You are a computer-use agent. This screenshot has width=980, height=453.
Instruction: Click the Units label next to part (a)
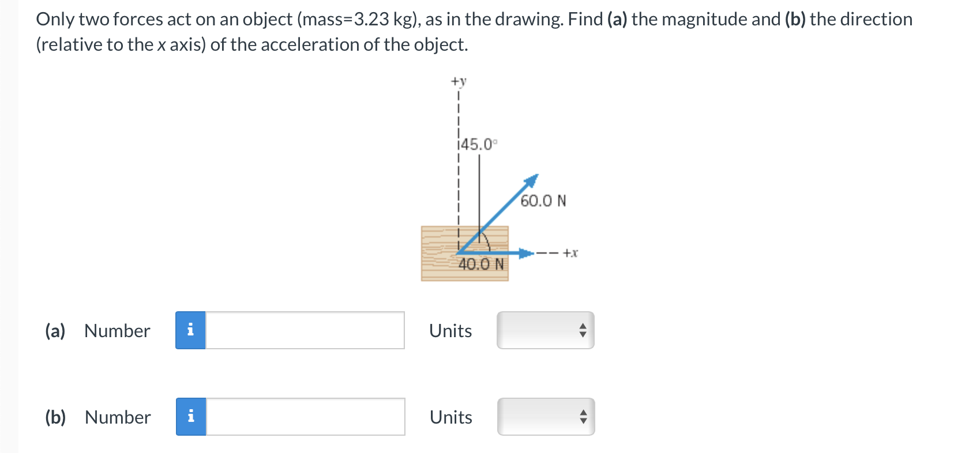click(450, 331)
